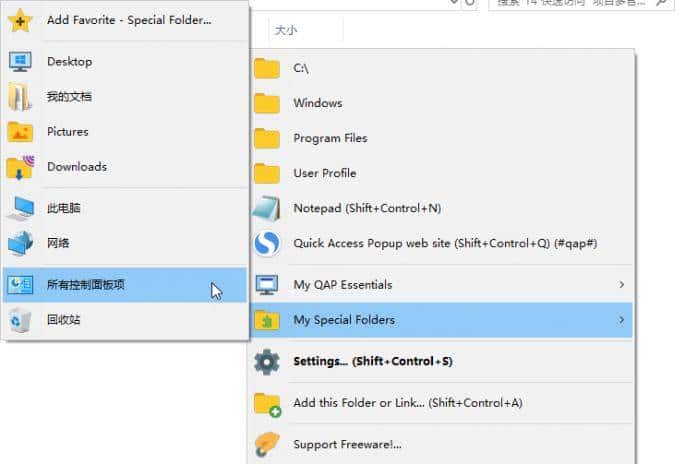Choose User Profile in the popup menu
Image resolution: width=685 pixels, height=464 pixels.
[324, 173]
